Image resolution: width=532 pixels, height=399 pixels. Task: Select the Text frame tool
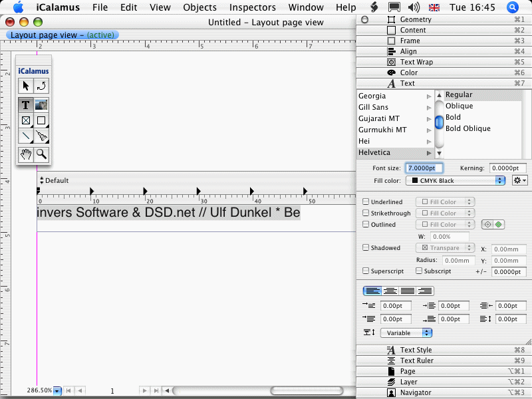coord(25,104)
